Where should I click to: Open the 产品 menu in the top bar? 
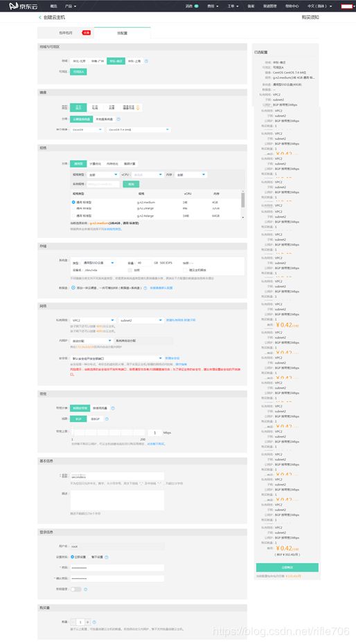70,6
